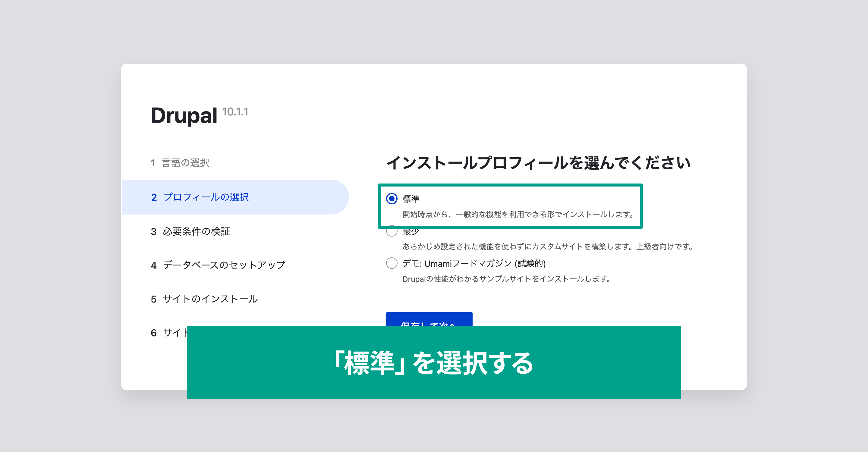Click the version number 10.1.1
Viewport: 868px width, 452px height.
(x=235, y=111)
